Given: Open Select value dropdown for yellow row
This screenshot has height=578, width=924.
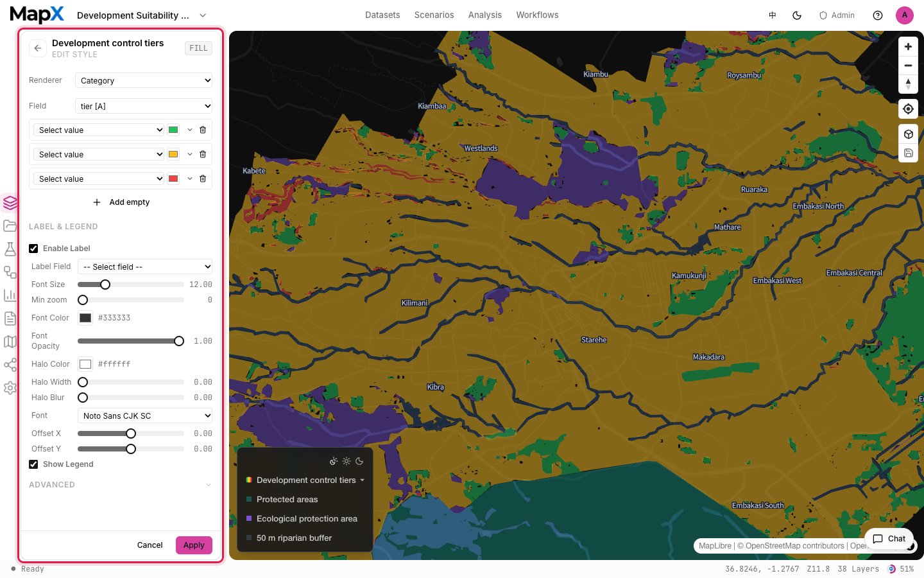Looking at the screenshot, I should tap(99, 154).
